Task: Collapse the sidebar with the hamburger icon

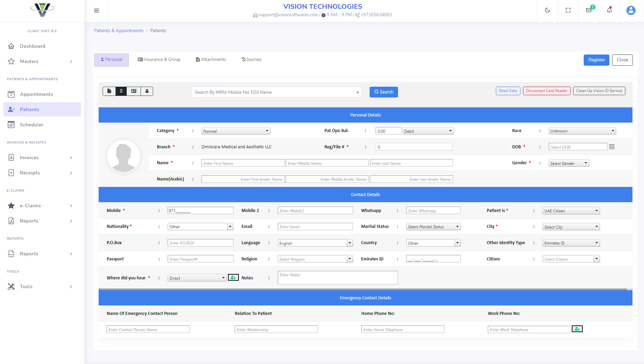Action: (x=97, y=10)
